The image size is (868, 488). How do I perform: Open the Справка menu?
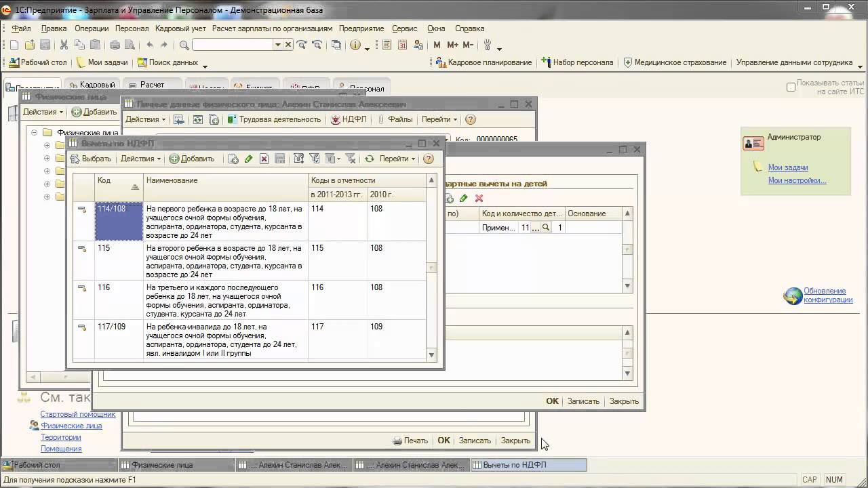click(469, 28)
